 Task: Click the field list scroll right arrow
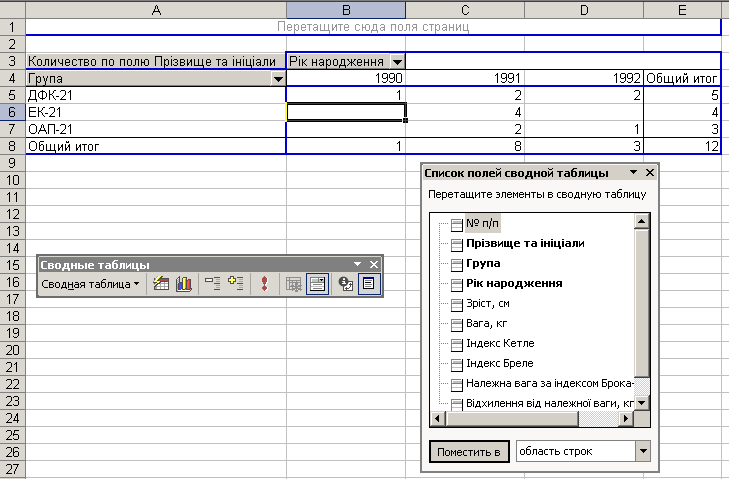tap(626, 419)
